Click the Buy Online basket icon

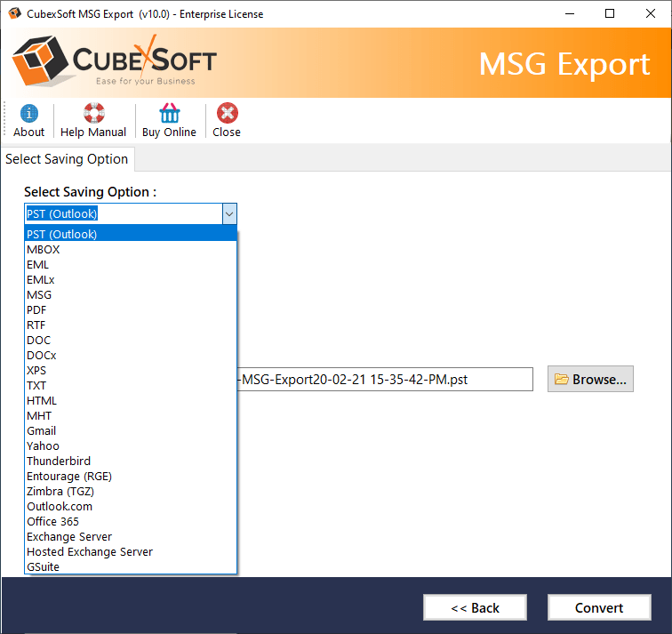point(169,114)
